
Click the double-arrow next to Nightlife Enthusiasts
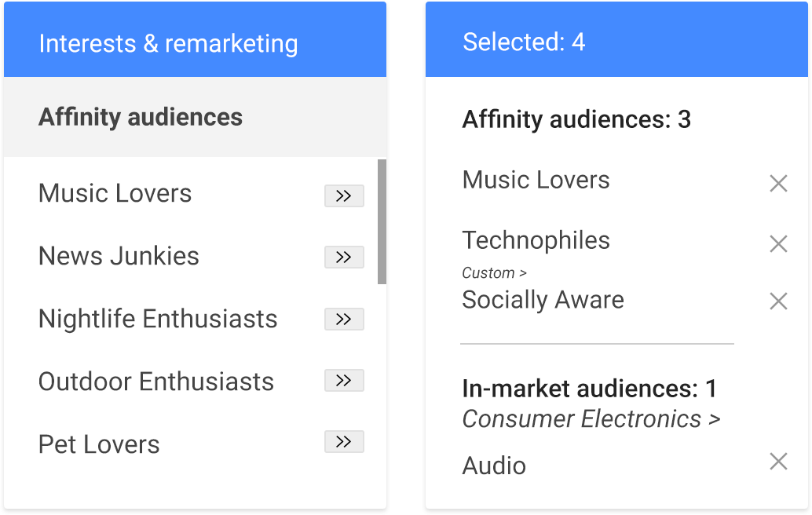(344, 320)
